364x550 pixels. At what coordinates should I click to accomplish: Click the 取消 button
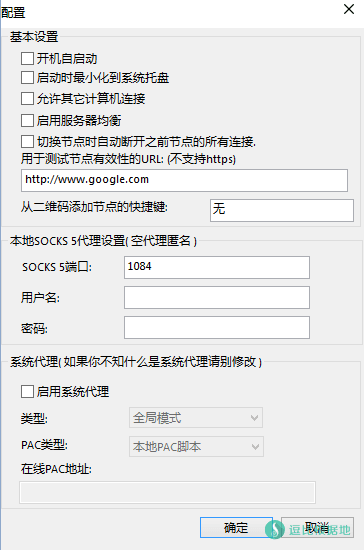click(x=317, y=528)
